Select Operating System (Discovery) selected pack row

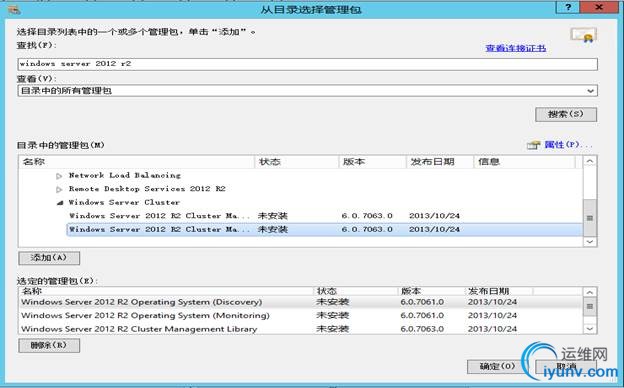(x=301, y=302)
